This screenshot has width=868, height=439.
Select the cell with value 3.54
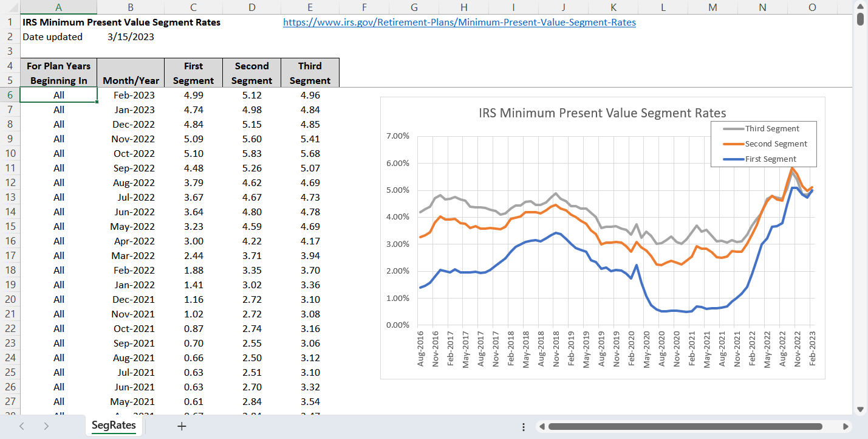310,402
